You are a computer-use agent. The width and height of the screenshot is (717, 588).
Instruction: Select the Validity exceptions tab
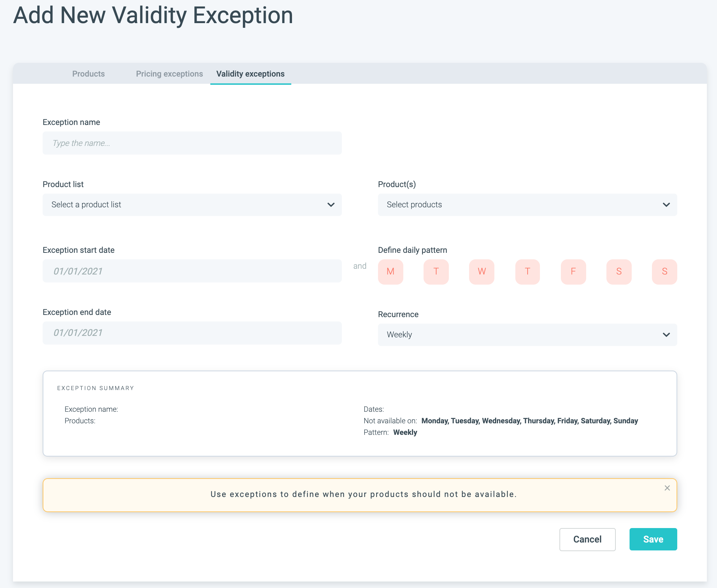(x=250, y=74)
